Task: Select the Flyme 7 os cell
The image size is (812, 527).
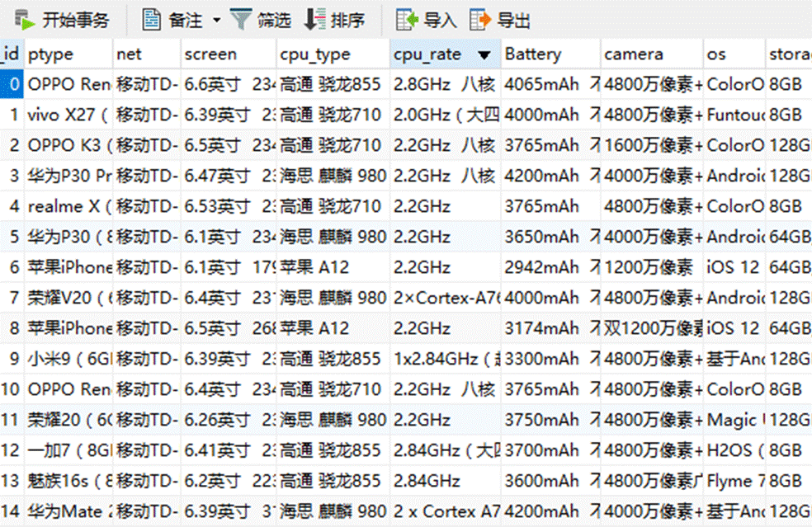Action: [x=734, y=481]
